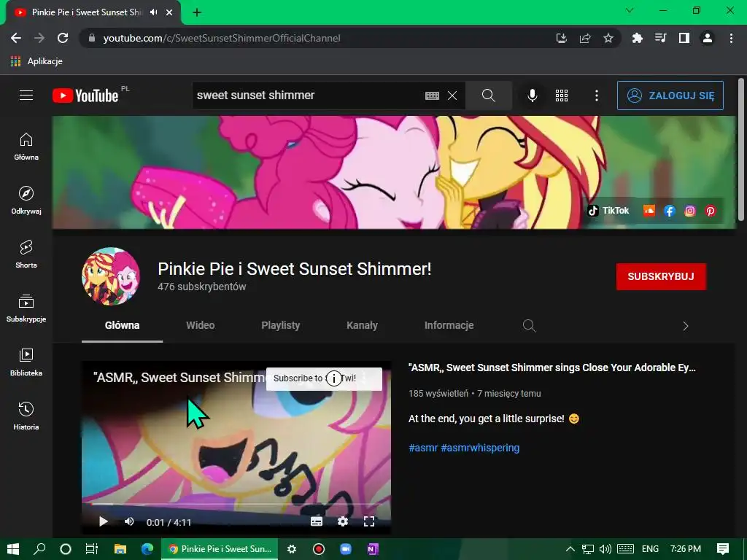Open the channel's Instagram link
747x560 pixels.
(690, 211)
